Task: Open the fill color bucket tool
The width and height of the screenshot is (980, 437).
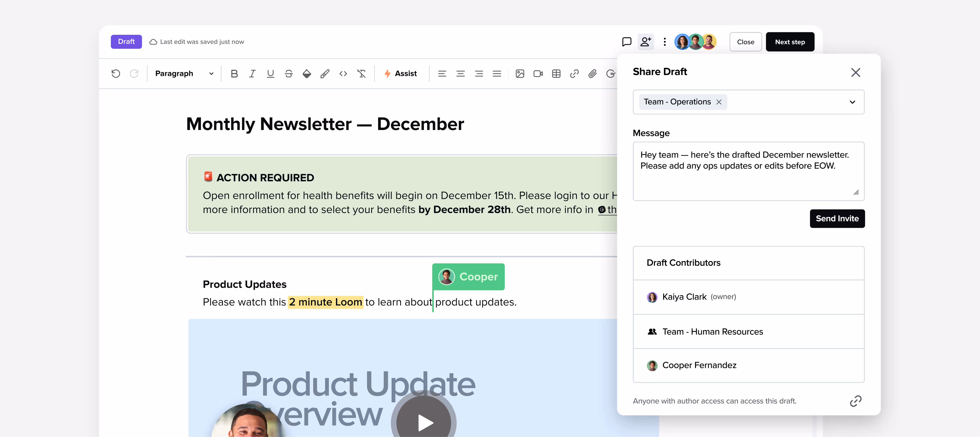Action: point(307,73)
